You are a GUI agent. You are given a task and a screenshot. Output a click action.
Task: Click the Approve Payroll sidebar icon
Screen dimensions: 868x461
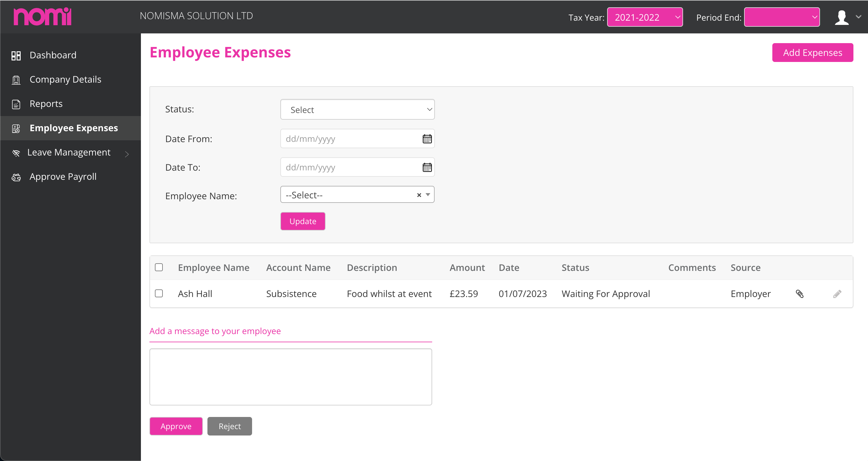(16, 177)
